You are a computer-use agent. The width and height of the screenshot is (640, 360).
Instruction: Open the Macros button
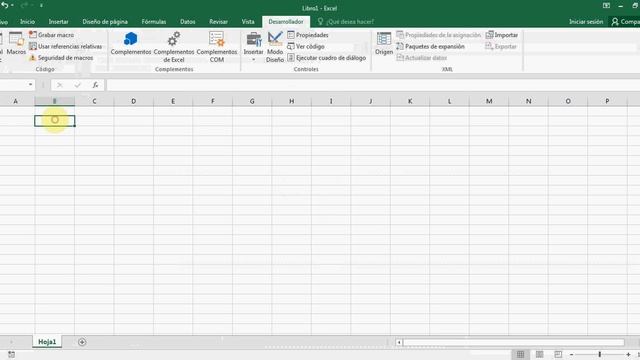(x=16, y=44)
